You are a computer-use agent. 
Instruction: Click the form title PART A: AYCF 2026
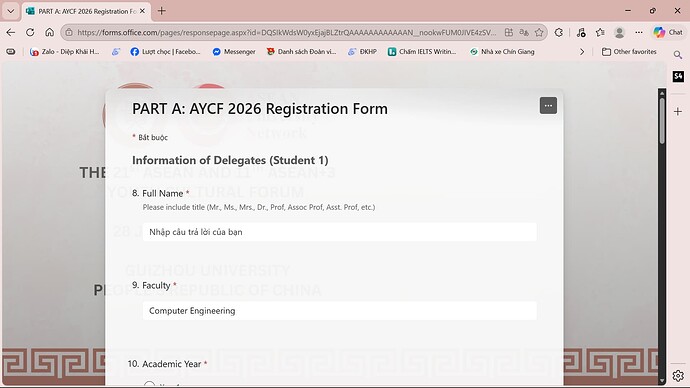point(260,109)
